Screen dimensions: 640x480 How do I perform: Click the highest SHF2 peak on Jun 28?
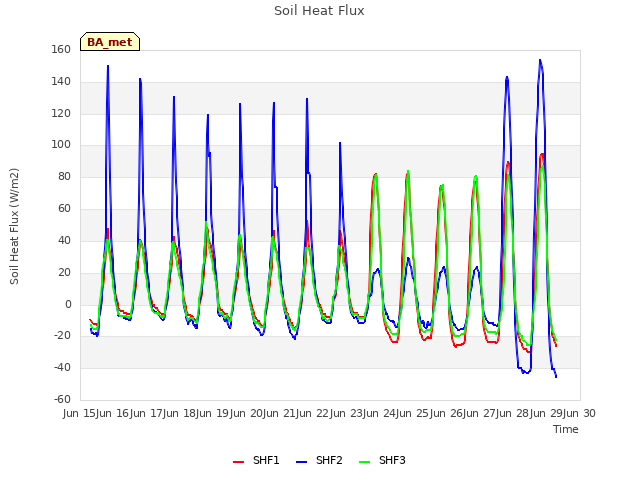click(540, 60)
